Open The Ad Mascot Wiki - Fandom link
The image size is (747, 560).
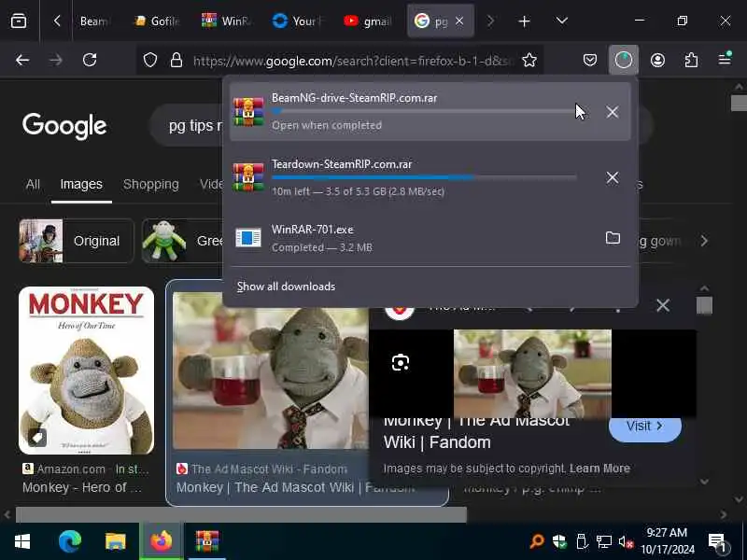[262, 469]
